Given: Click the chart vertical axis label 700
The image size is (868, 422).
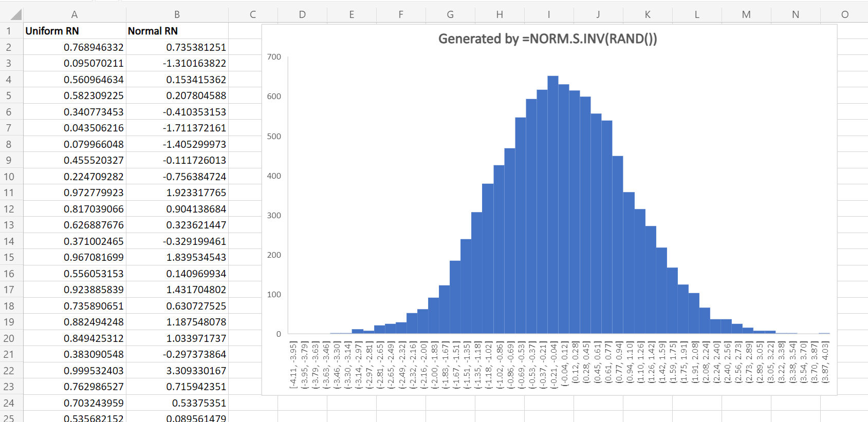Looking at the screenshot, I should [274, 56].
